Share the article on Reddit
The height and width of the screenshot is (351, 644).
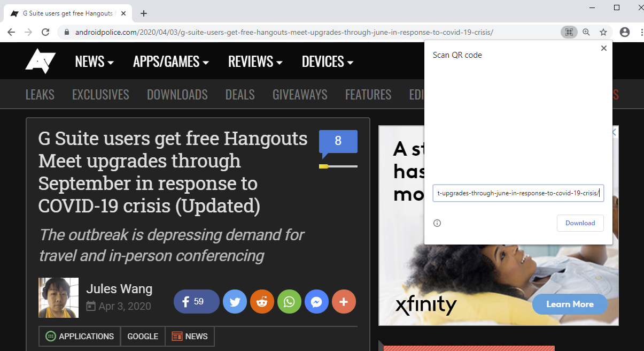(x=262, y=302)
